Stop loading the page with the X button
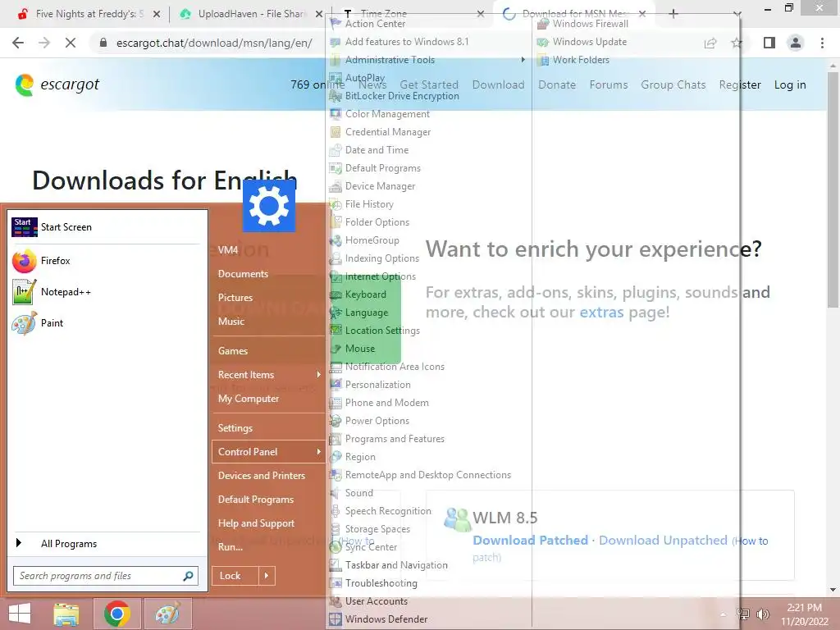 pyautogui.click(x=71, y=43)
